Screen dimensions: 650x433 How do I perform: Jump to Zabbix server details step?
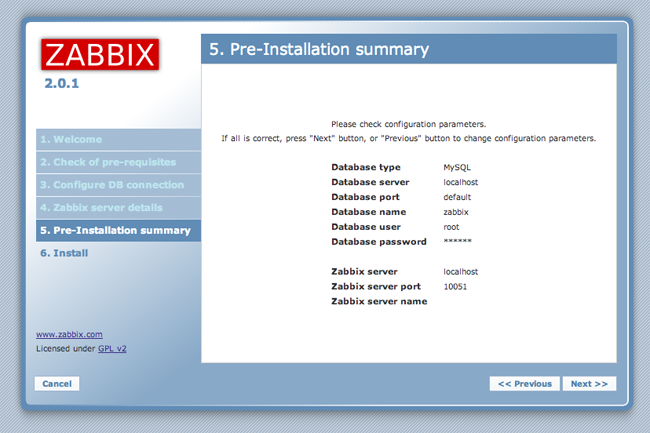(x=101, y=208)
